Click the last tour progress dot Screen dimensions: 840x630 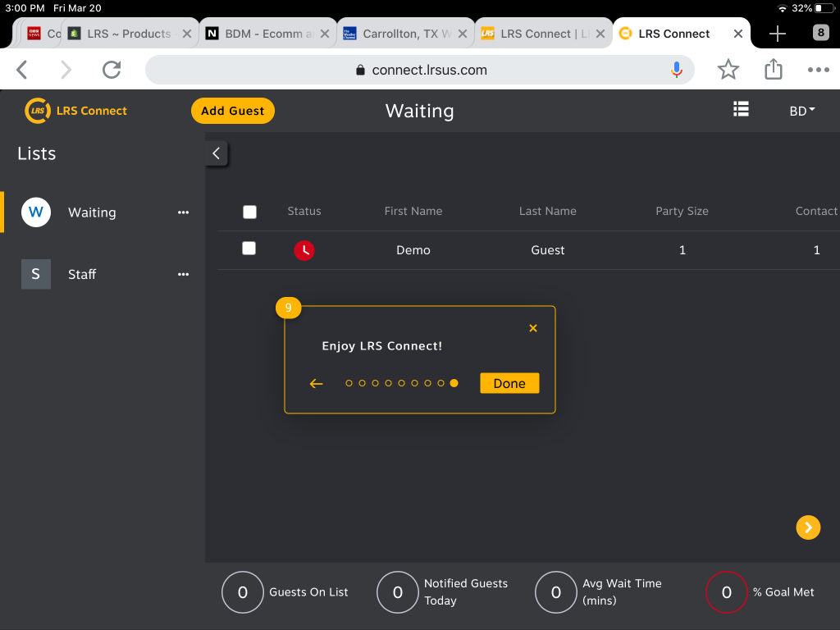coord(454,382)
